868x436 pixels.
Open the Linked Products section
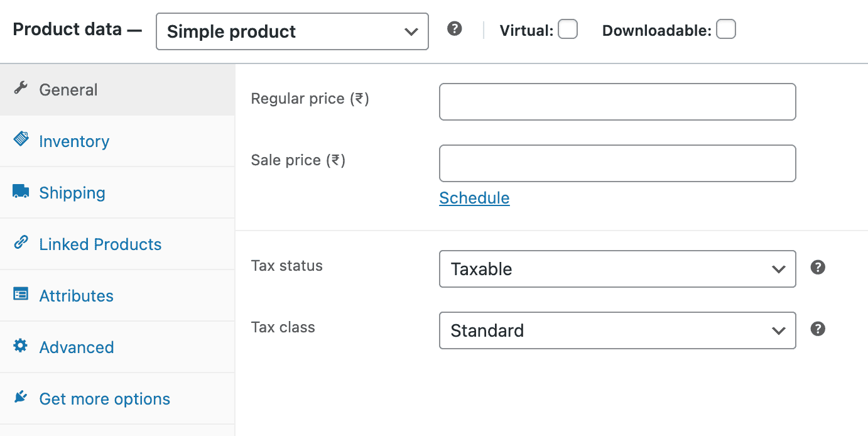tap(100, 244)
